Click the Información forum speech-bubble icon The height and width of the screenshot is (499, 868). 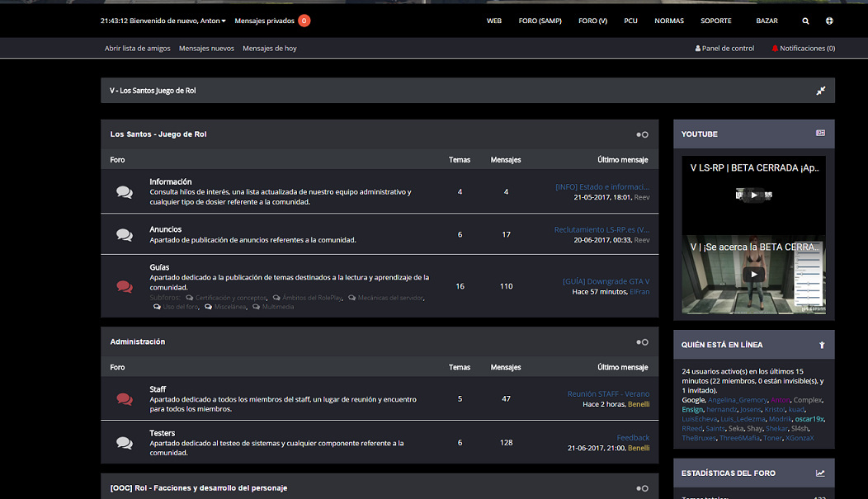[125, 192]
